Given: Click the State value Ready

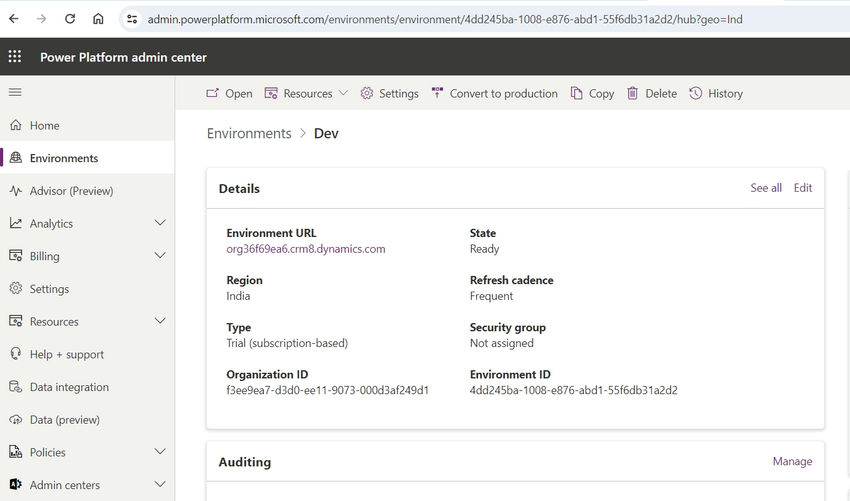Looking at the screenshot, I should click(x=484, y=249).
